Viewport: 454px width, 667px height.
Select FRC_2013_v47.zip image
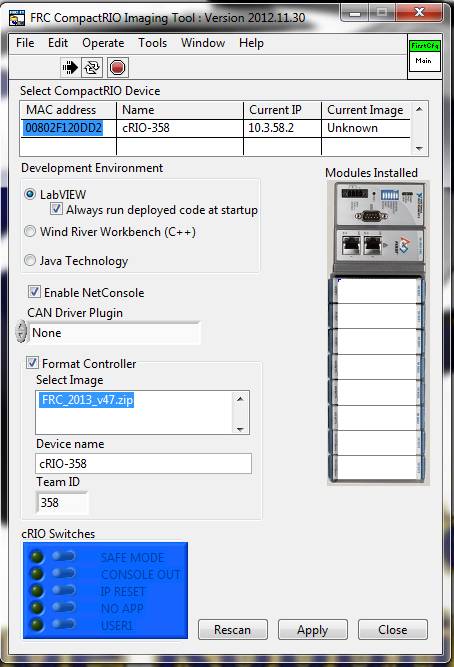87,400
